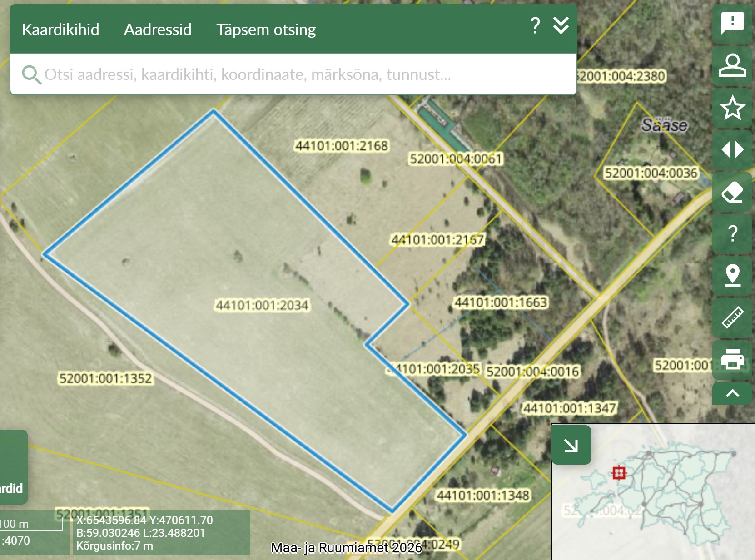The height and width of the screenshot is (560, 755).
Task: Switch to Täpsem otsing tab
Action: 266,30
